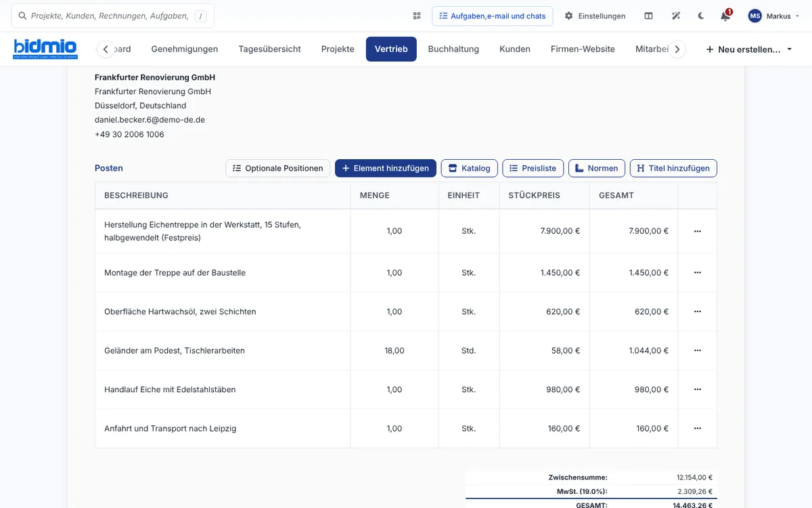Image resolution: width=812 pixels, height=508 pixels.
Task: Open row options for Oberfläche Hartwachsöl
Action: 698,312
